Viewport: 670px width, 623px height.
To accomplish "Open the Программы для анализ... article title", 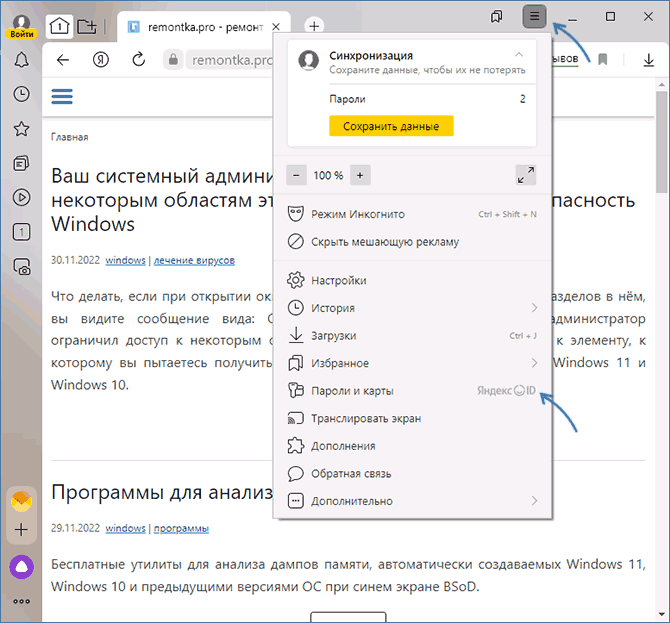I will tap(162, 492).
